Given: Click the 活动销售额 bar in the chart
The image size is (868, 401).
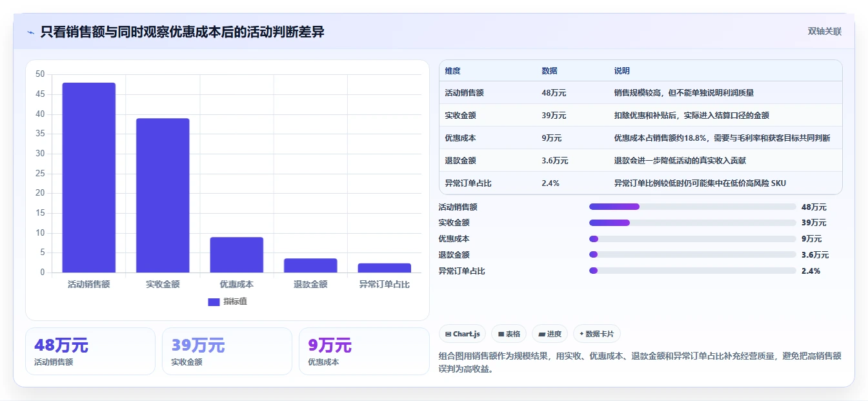Looking at the screenshot, I should [89, 178].
